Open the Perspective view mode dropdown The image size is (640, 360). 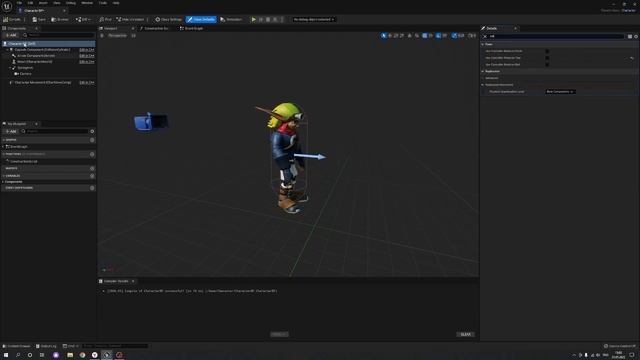[x=117, y=36]
